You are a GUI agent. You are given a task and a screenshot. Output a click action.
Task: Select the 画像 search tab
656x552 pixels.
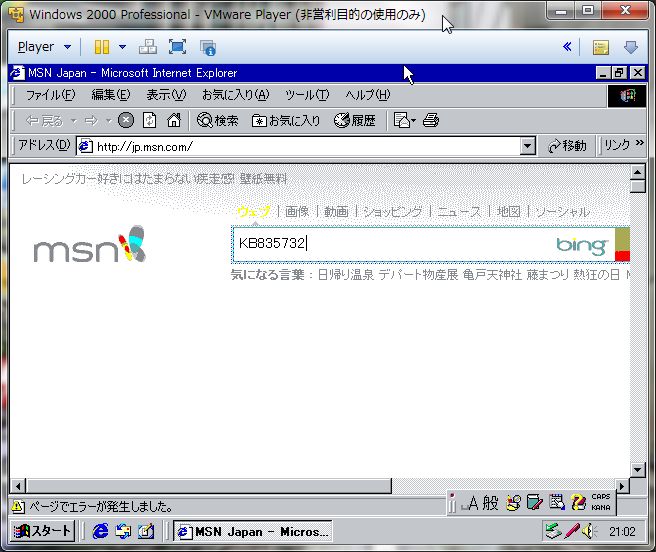click(x=297, y=212)
